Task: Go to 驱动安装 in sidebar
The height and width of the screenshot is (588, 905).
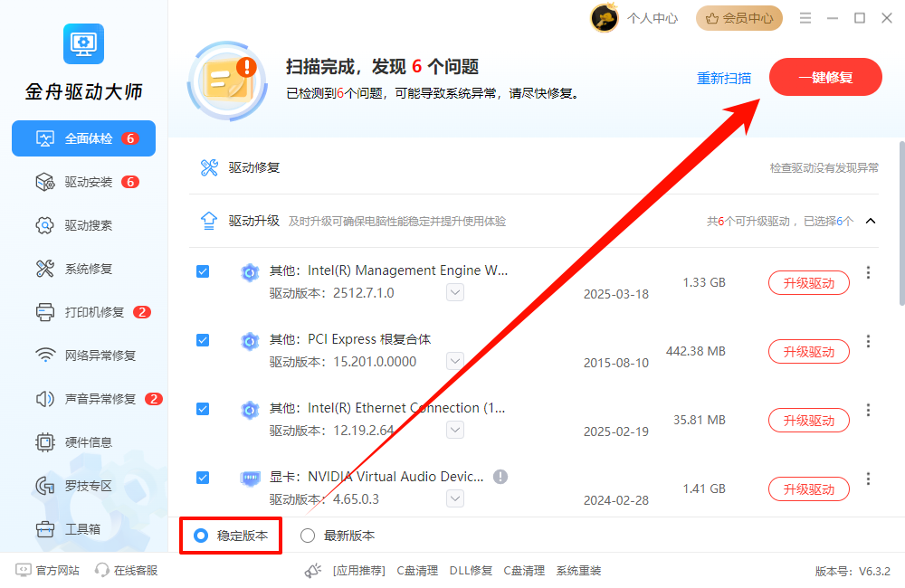Action: tap(83, 183)
